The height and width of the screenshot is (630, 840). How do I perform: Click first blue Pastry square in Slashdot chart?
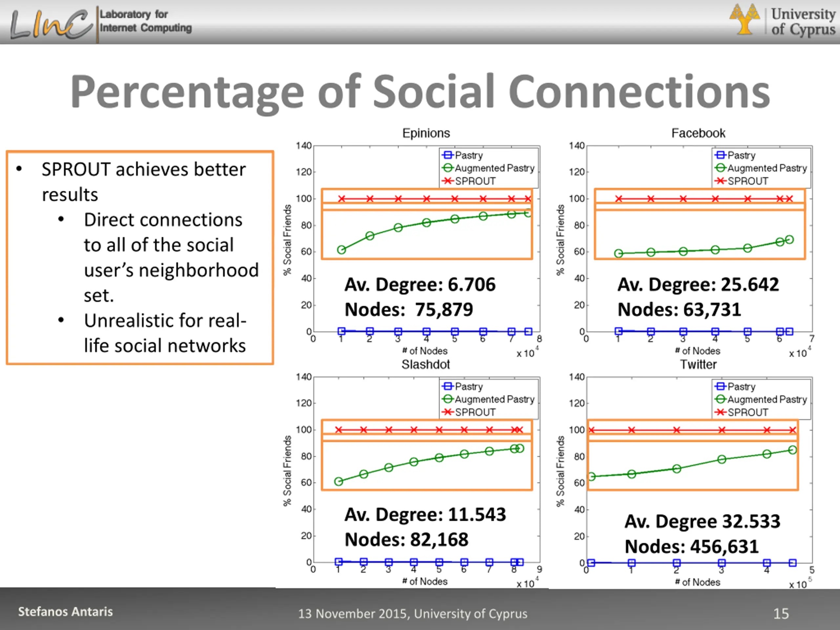point(339,562)
